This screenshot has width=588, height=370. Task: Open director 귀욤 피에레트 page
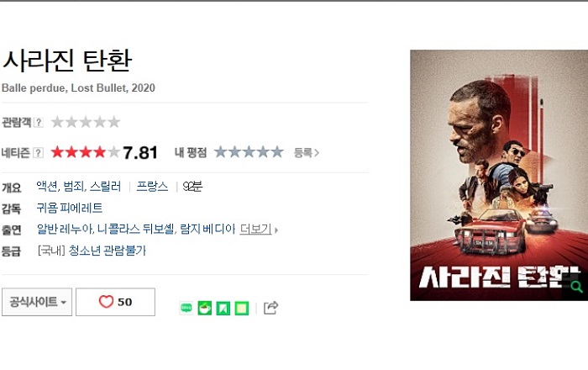(x=70, y=208)
